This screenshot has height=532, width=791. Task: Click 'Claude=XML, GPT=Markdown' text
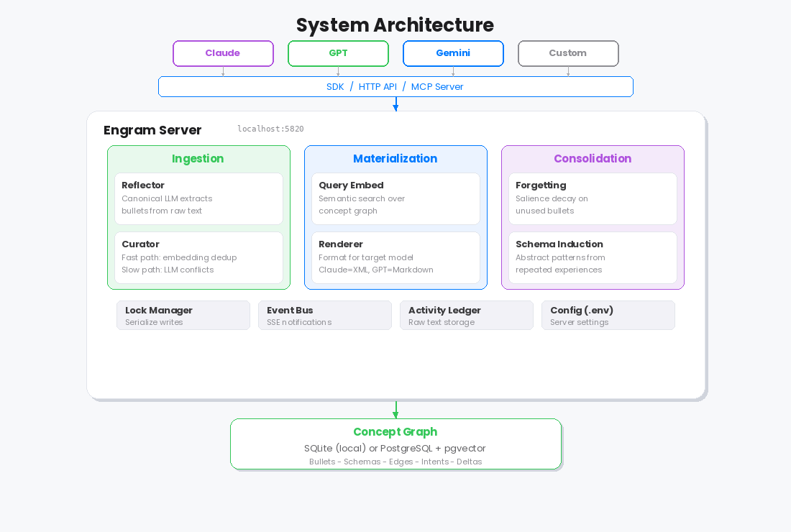pos(376,270)
